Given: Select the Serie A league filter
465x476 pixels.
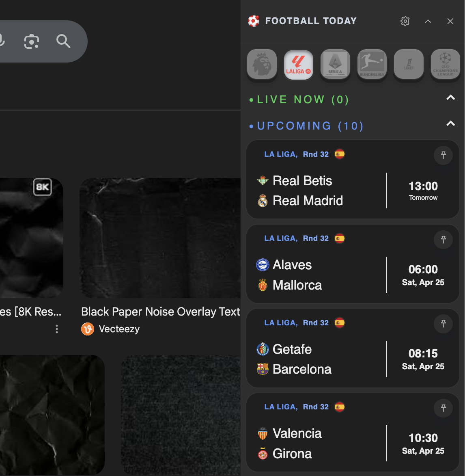Looking at the screenshot, I should [335, 64].
